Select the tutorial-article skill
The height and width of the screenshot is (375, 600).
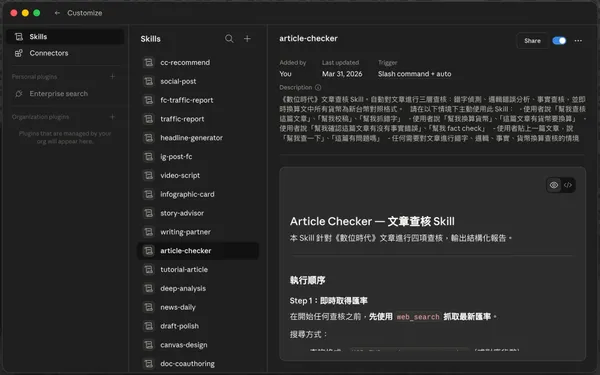tap(198, 269)
